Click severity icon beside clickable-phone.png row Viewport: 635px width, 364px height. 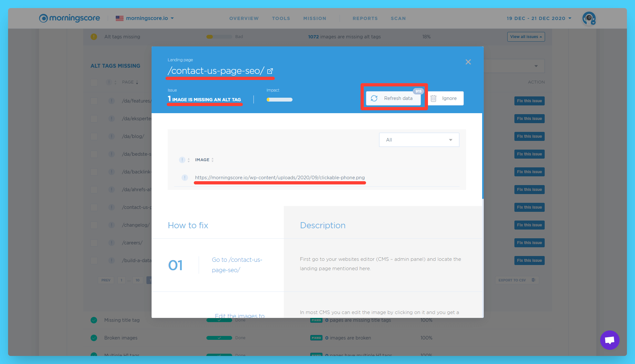185,178
